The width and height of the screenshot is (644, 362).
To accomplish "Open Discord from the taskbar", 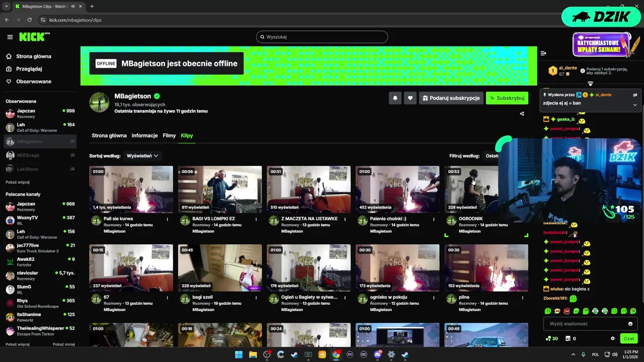I will click(x=378, y=354).
